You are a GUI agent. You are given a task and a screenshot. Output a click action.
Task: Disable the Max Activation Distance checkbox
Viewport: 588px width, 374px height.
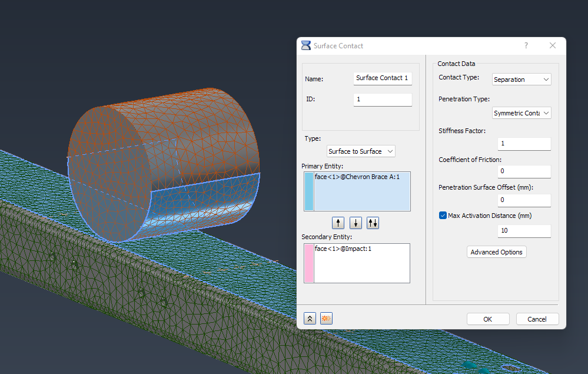(x=443, y=216)
